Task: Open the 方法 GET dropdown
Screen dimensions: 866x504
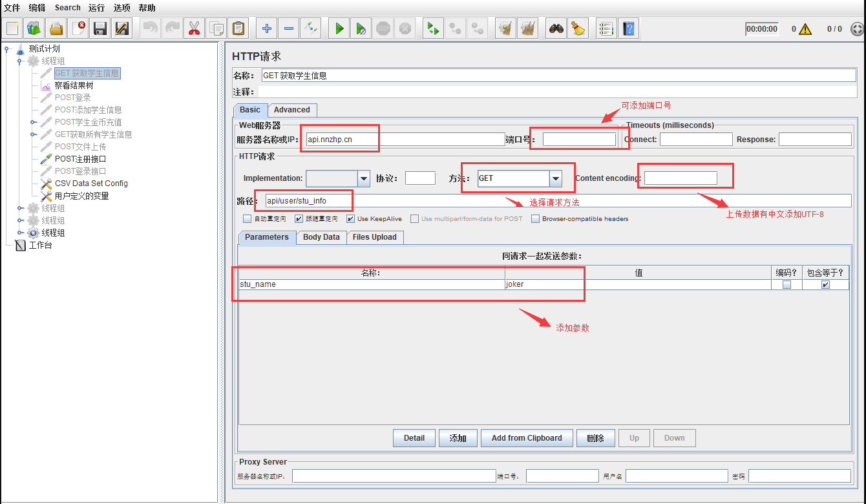Action: pyautogui.click(x=555, y=178)
